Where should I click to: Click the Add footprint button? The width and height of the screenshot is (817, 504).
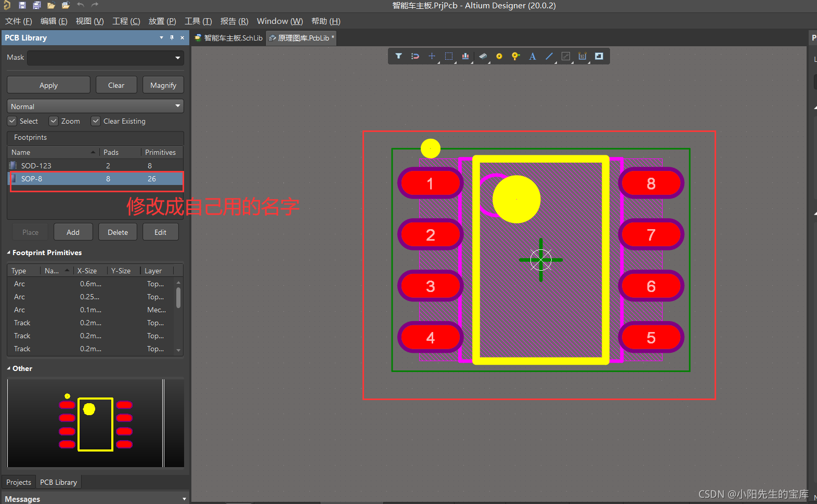pyautogui.click(x=73, y=232)
